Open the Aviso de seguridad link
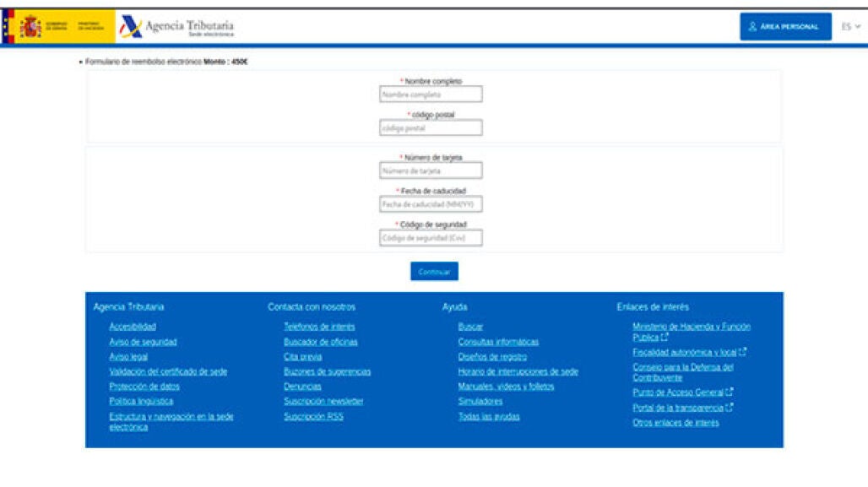This screenshot has width=868, height=487. coord(143,342)
